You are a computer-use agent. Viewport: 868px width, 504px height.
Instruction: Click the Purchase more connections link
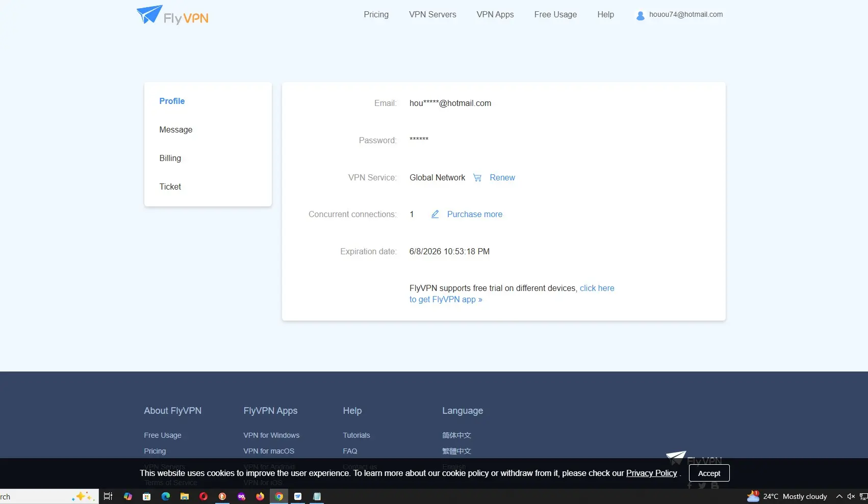pyautogui.click(x=475, y=215)
